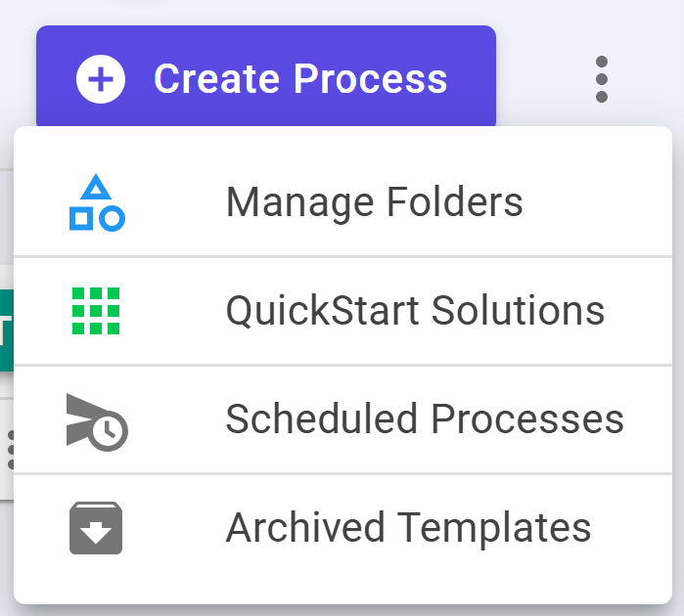This screenshot has height=616, width=684.
Task: Click the plus circle icon on Create Process
Action: (x=101, y=79)
